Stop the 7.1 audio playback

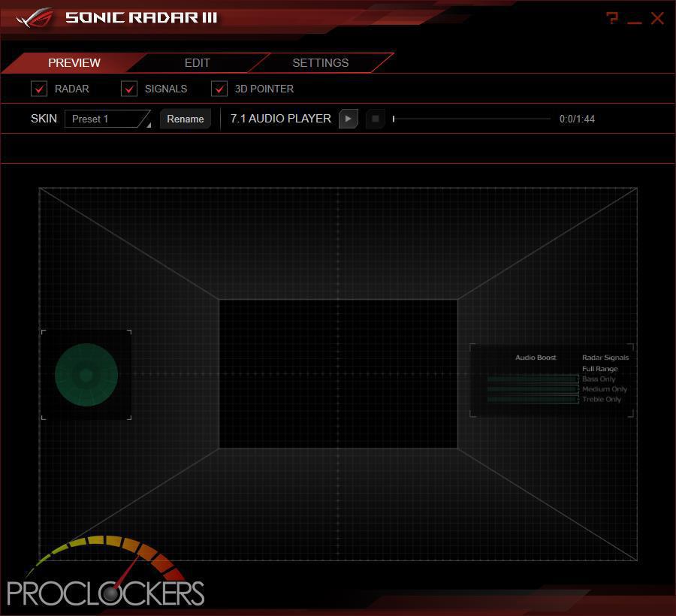pos(375,119)
